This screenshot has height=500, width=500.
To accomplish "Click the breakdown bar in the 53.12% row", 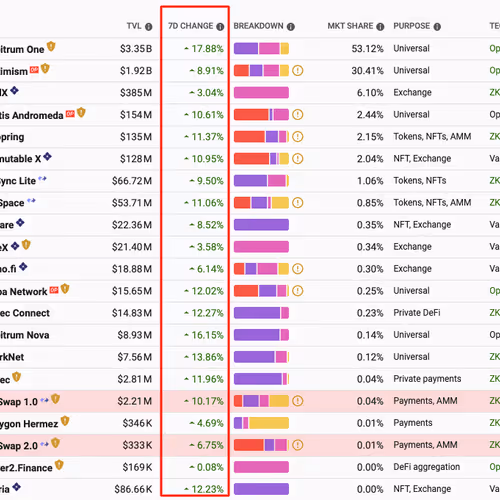I will pos(261,49).
